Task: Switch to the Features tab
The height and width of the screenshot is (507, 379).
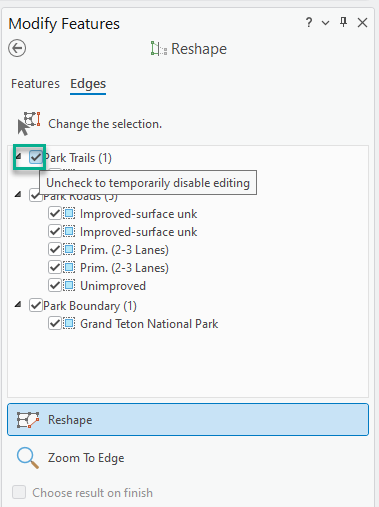Action: [35, 83]
